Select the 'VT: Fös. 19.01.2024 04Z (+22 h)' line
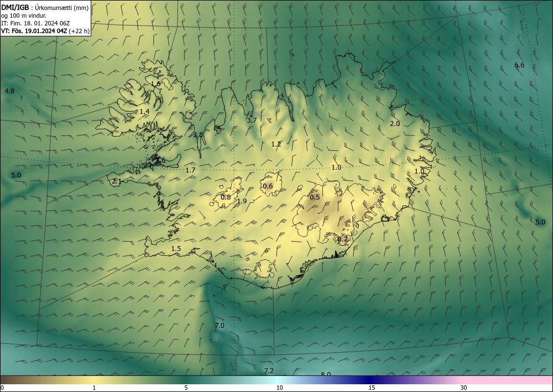 click(x=45, y=31)
